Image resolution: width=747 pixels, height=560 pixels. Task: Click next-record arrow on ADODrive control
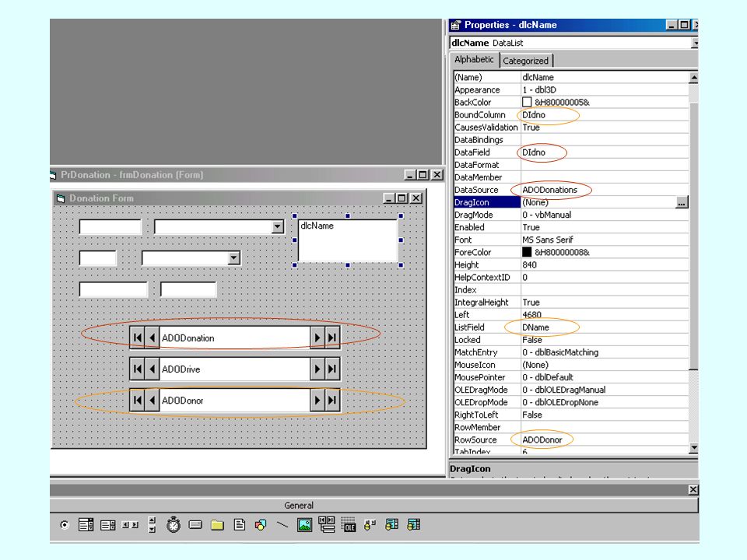pos(317,369)
